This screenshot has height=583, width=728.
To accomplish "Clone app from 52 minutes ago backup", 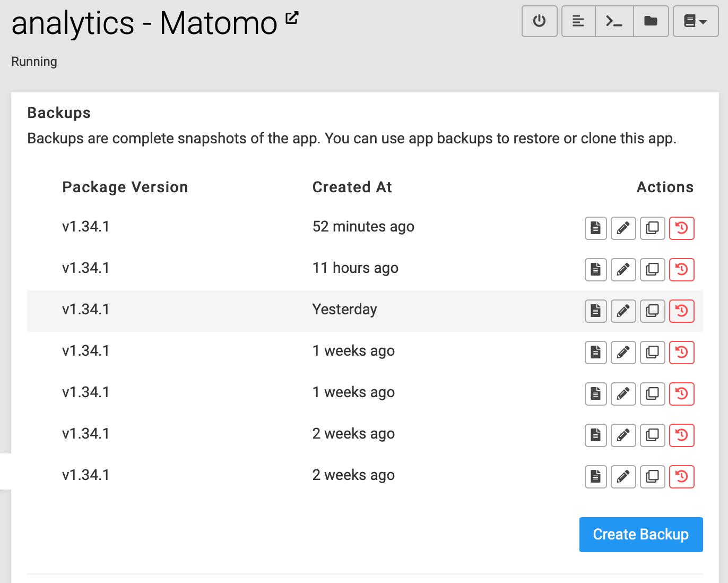I will (653, 228).
